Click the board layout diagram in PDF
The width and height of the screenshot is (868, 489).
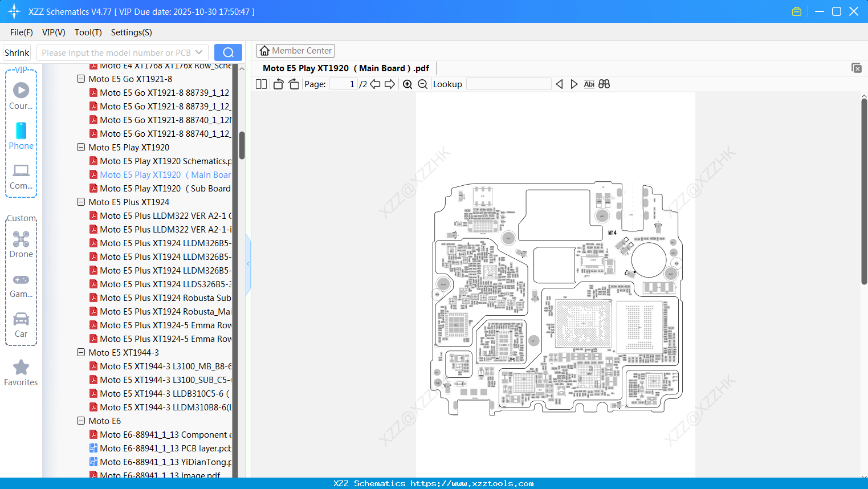(557, 298)
